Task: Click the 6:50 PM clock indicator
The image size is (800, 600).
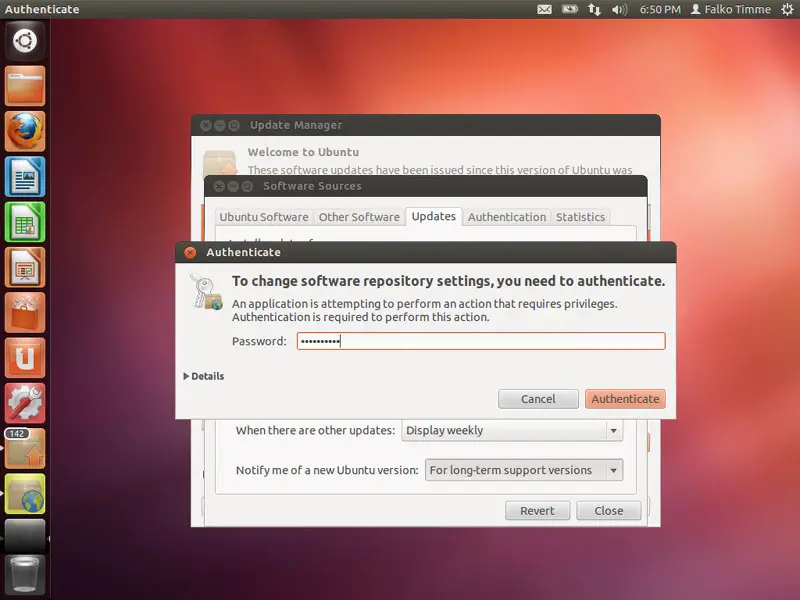Action: click(x=660, y=9)
